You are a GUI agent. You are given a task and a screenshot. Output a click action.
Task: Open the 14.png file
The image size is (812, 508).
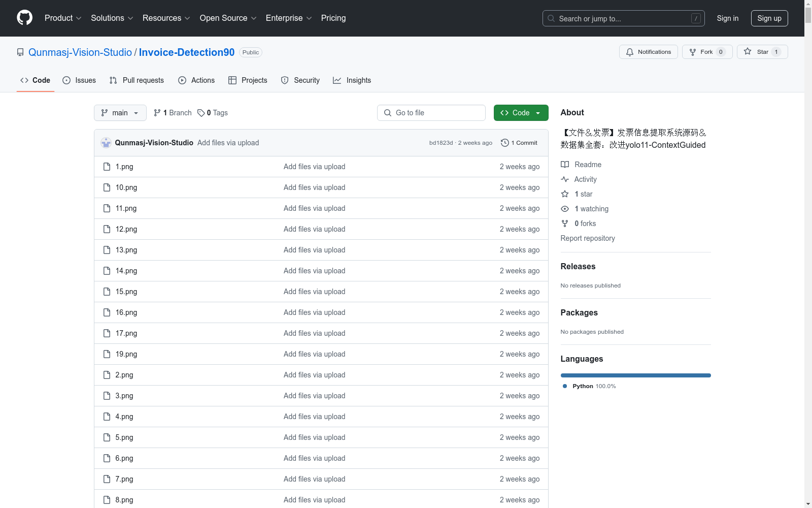[126, 271]
